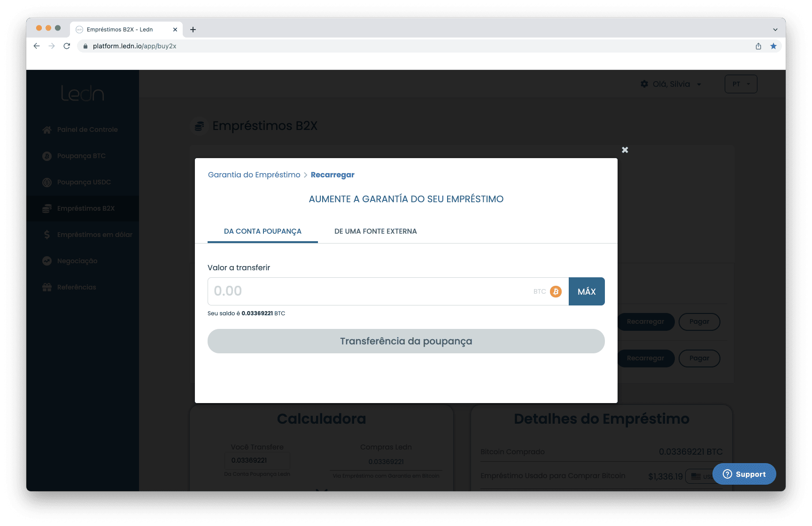The height and width of the screenshot is (526, 812).
Task: Click the home icon for Painel de Controle
Action: [47, 130]
